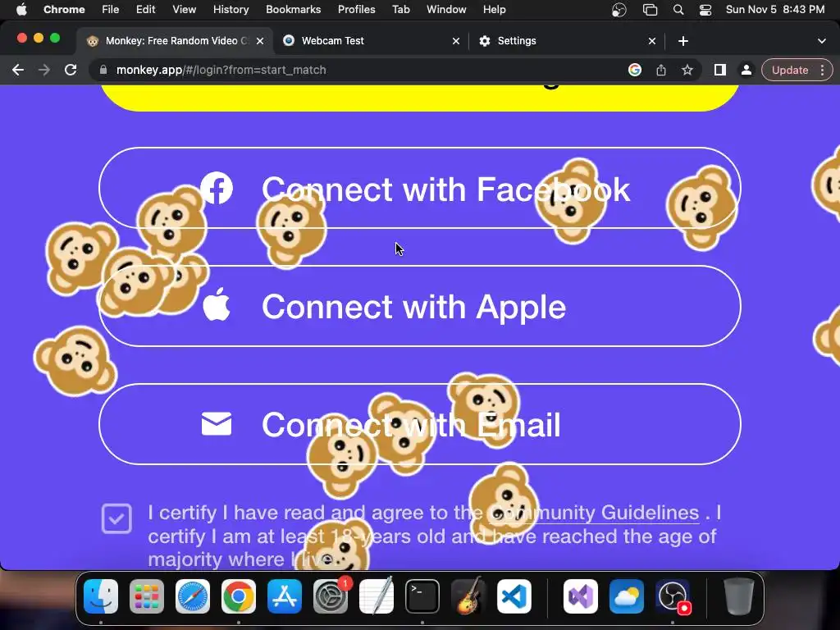Open Visual Studio Code in Dock
Screen dimensions: 840x630
(x=514, y=596)
